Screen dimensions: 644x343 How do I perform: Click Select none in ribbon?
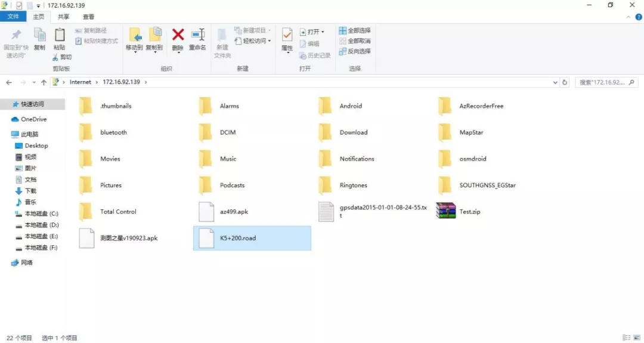click(355, 41)
